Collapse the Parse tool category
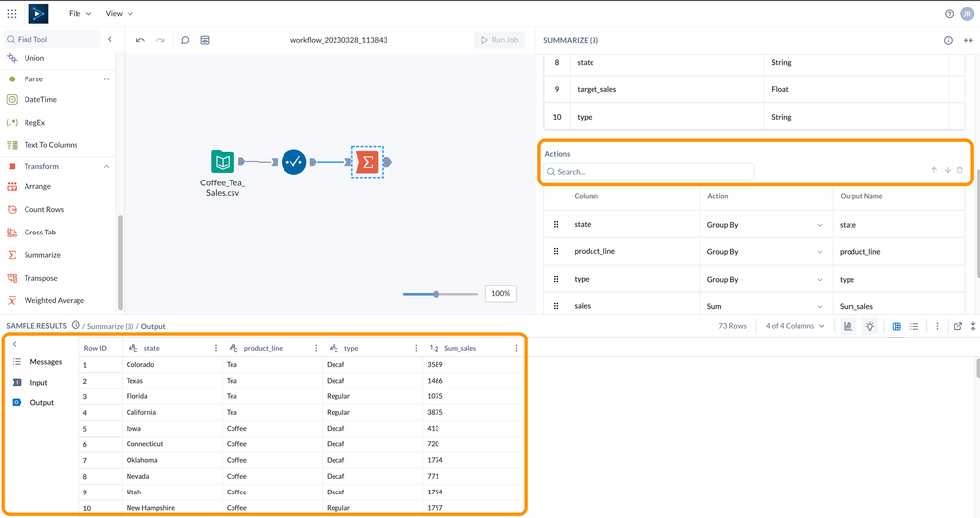980x518 pixels. click(106, 79)
